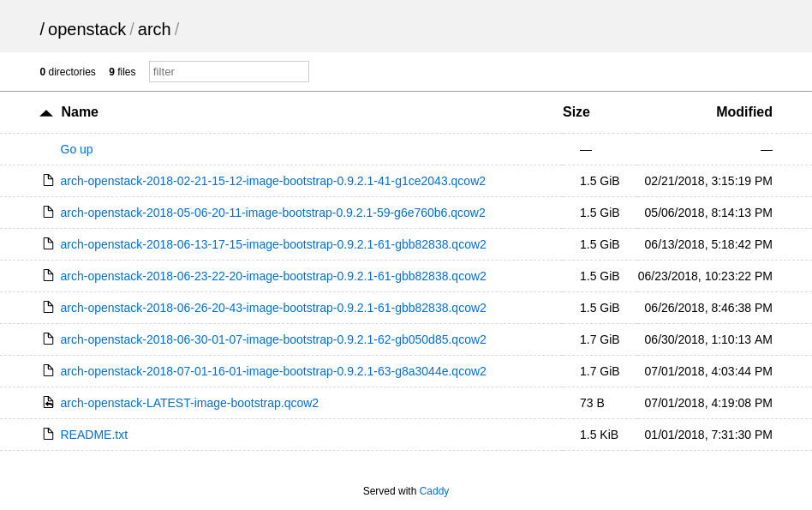The height and width of the screenshot is (510, 812).
Task: Click file icon beside 2018-05-06 qcow2 image
Action: coord(48,212)
